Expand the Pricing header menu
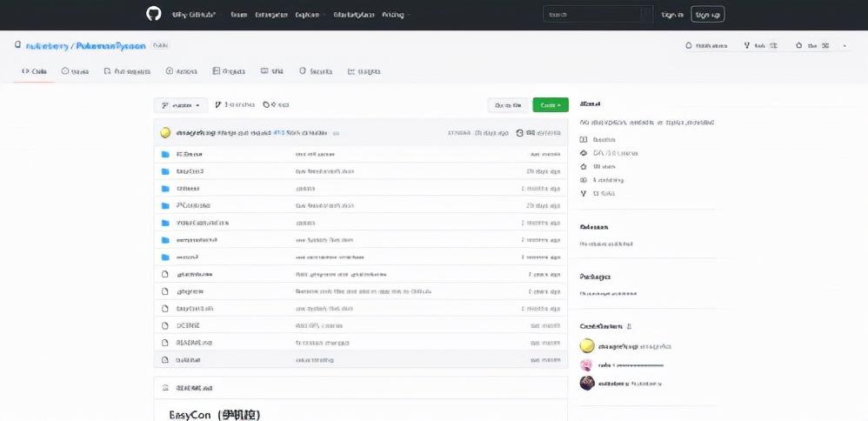 tap(396, 15)
